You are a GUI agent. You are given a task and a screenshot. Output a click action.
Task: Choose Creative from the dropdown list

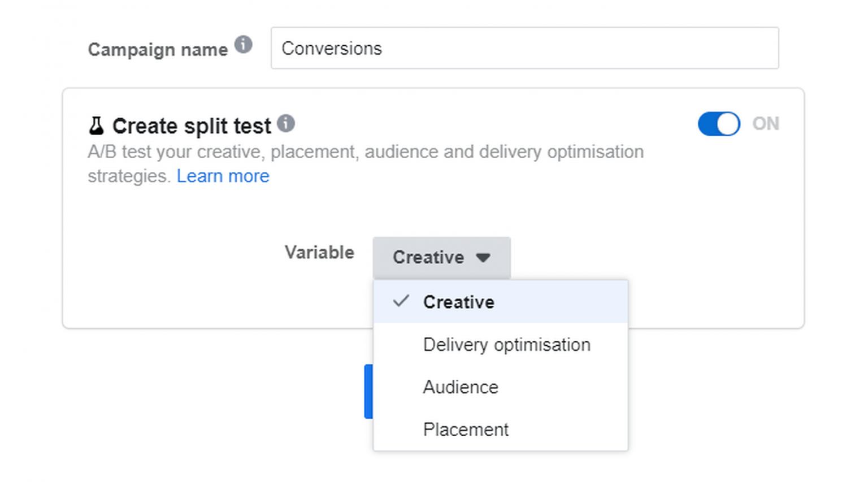pos(459,301)
